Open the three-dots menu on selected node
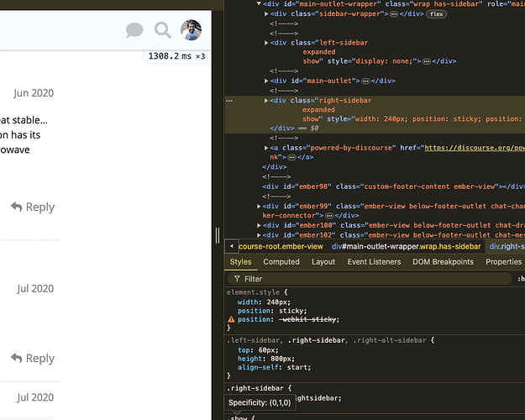This screenshot has height=420, width=525. (229, 101)
